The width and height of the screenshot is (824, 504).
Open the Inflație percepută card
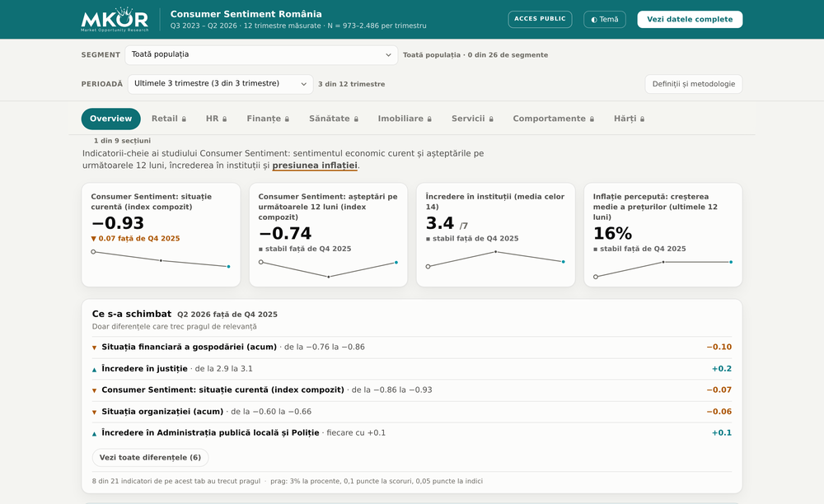click(663, 235)
